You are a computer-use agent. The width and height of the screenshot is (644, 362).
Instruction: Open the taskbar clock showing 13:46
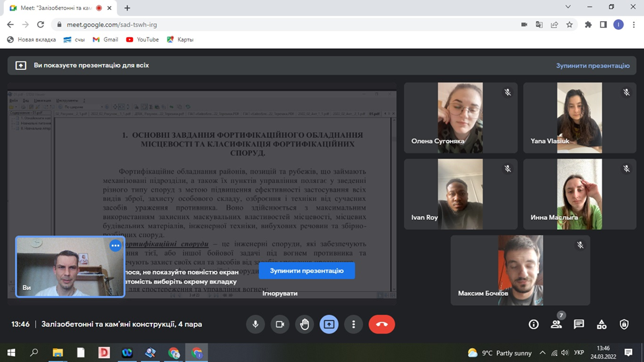pyautogui.click(x=604, y=353)
